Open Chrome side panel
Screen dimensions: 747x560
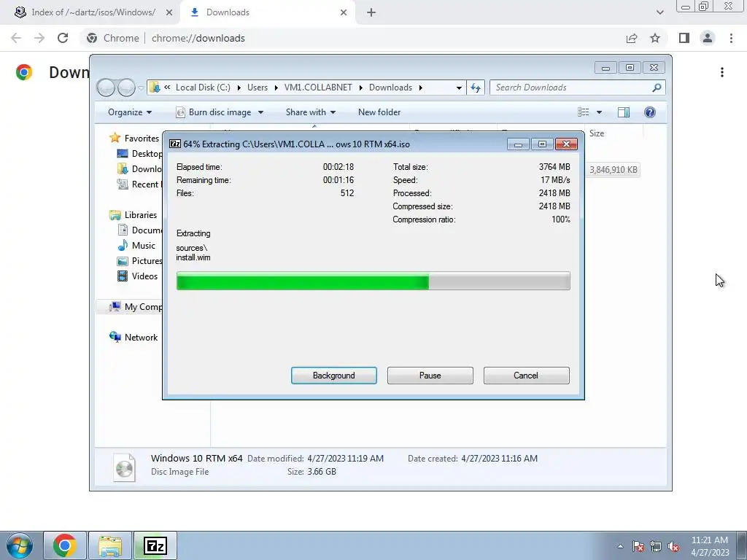(684, 38)
